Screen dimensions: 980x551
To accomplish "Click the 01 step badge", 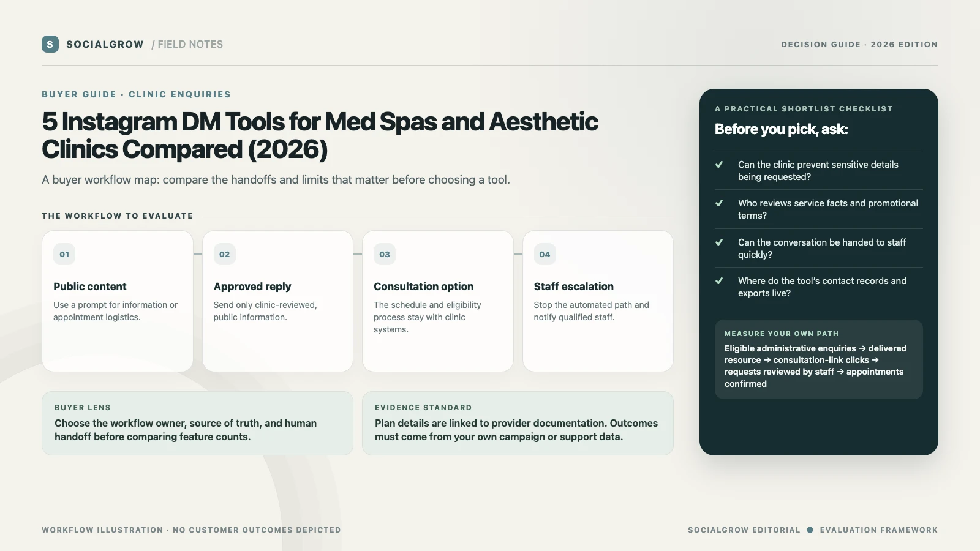I will click(64, 254).
